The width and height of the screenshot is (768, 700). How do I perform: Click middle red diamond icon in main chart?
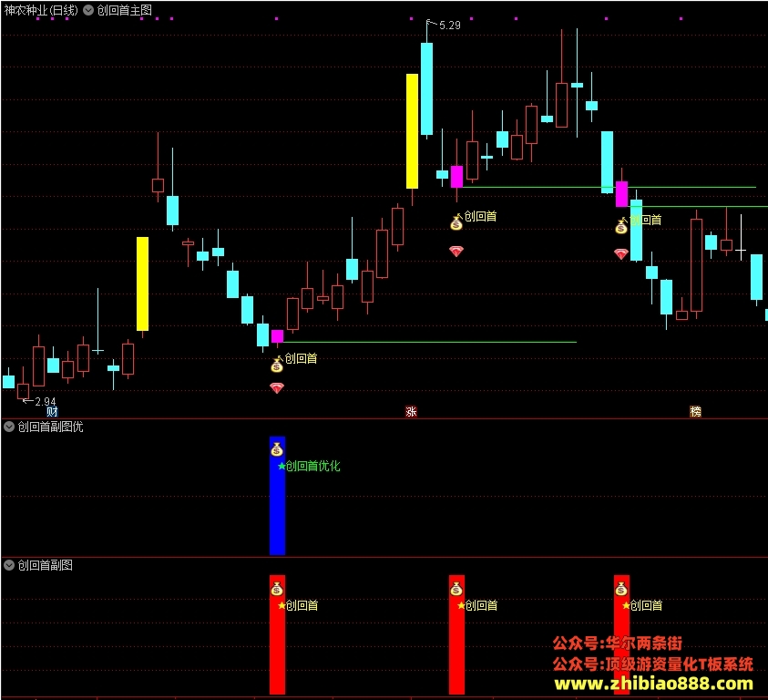click(456, 252)
